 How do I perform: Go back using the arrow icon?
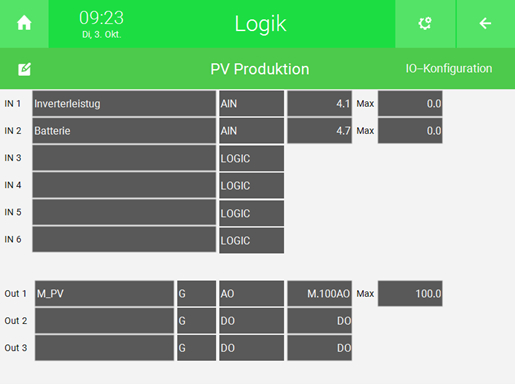[x=485, y=23]
